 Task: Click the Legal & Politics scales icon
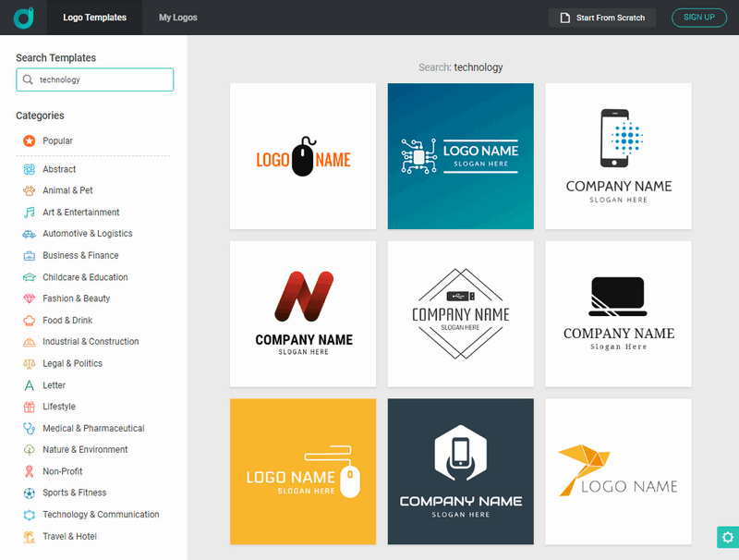[30, 364]
